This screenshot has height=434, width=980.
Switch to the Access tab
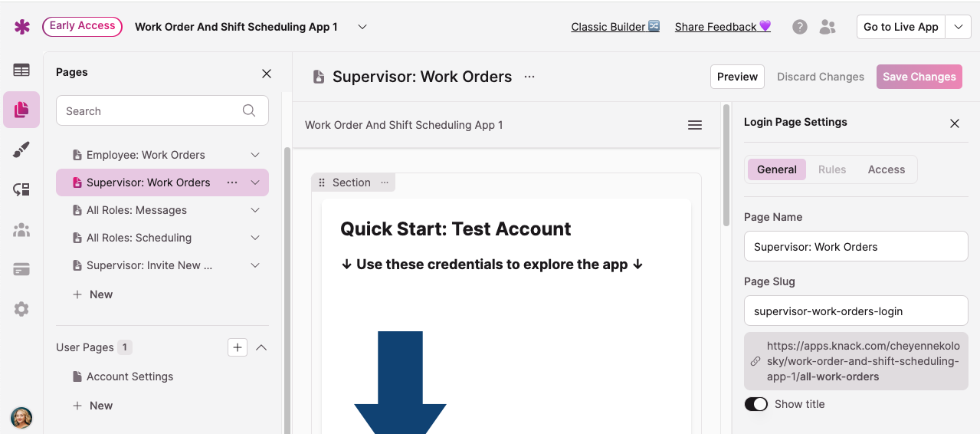coord(886,169)
